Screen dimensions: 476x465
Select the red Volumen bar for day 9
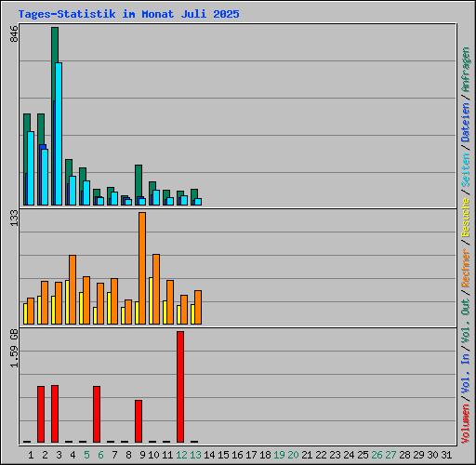tap(139, 421)
